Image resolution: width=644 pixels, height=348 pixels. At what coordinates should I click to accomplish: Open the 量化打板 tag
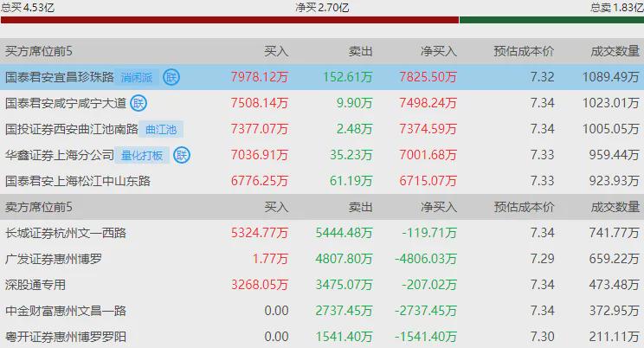coord(142,155)
